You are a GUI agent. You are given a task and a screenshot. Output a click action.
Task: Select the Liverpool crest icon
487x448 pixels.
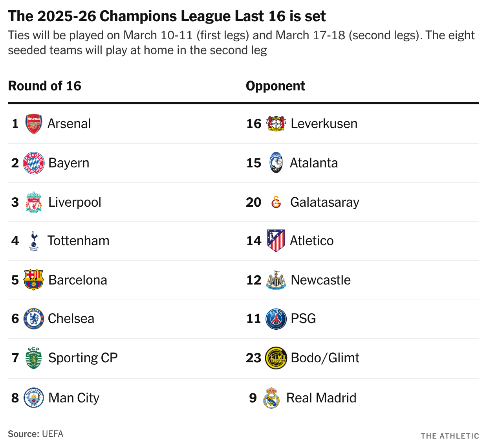(34, 202)
